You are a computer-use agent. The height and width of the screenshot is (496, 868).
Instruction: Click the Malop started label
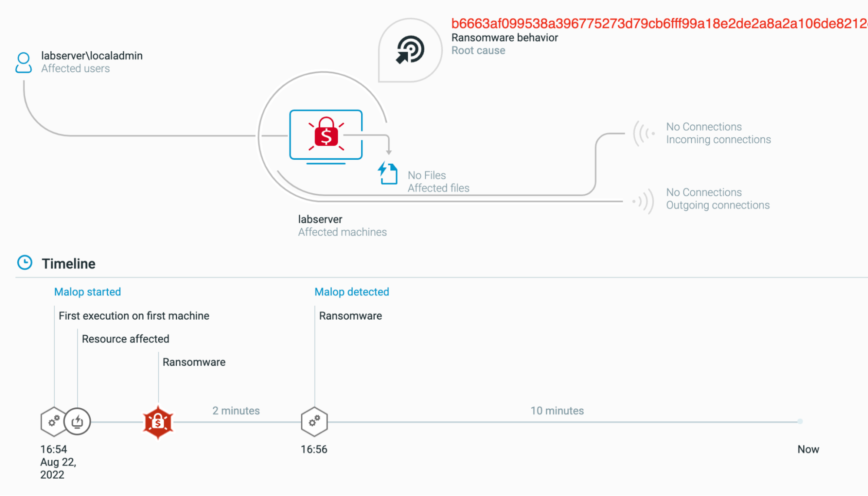click(87, 292)
